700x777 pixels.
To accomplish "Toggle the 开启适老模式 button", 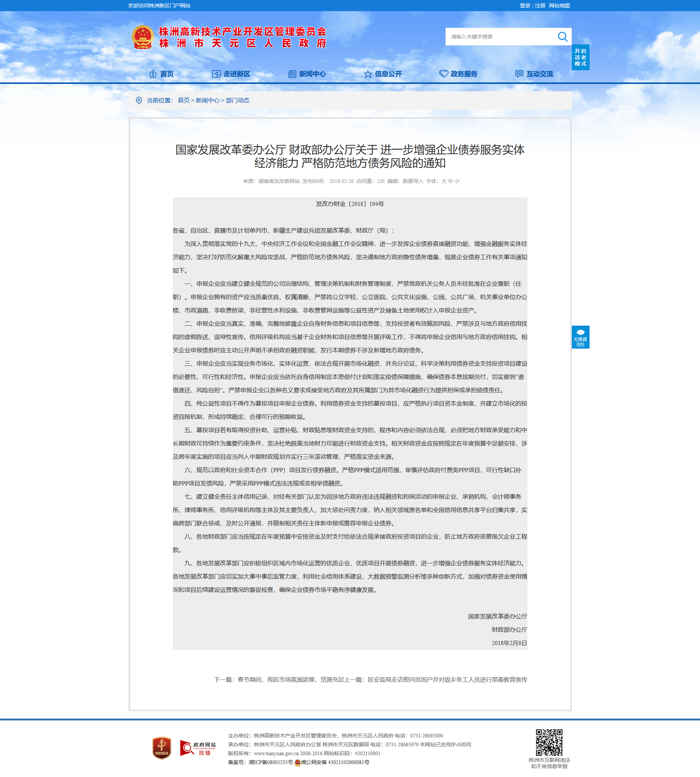I will (580, 57).
